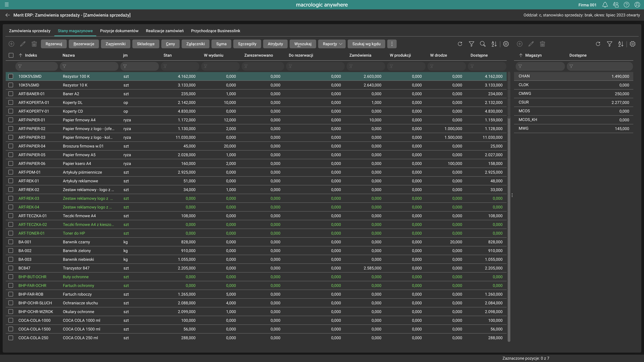
Task: Toggle the select-all header checkbox
Action: pos(11,55)
